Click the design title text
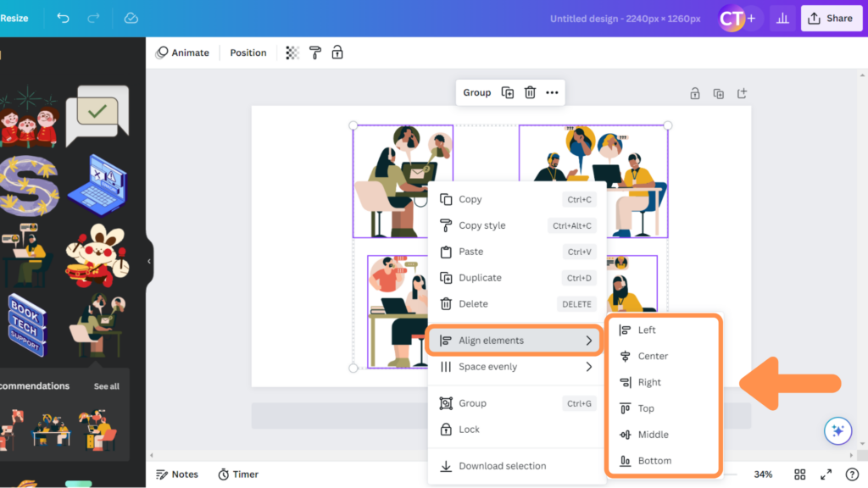The width and height of the screenshot is (868, 488). [x=625, y=19]
